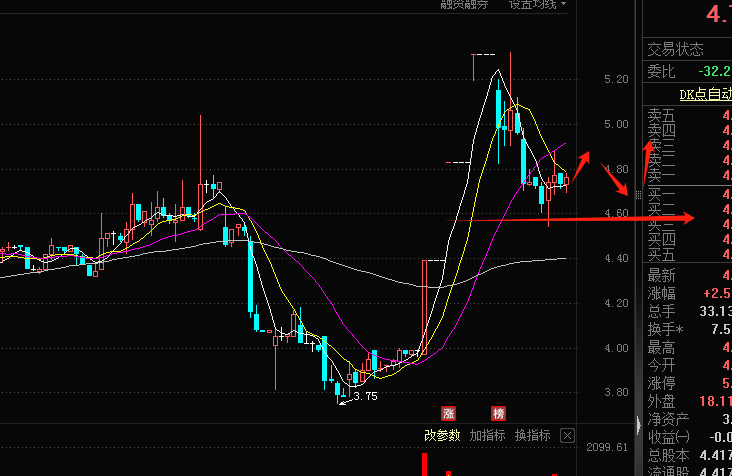The height and width of the screenshot is (476, 732).
Task: Select the 卖五 order row
Action: tap(661, 116)
